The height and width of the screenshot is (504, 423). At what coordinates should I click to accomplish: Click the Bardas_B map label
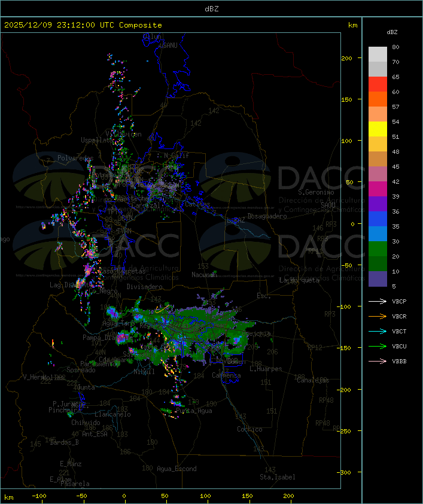pyautogui.click(x=64, y=442)
